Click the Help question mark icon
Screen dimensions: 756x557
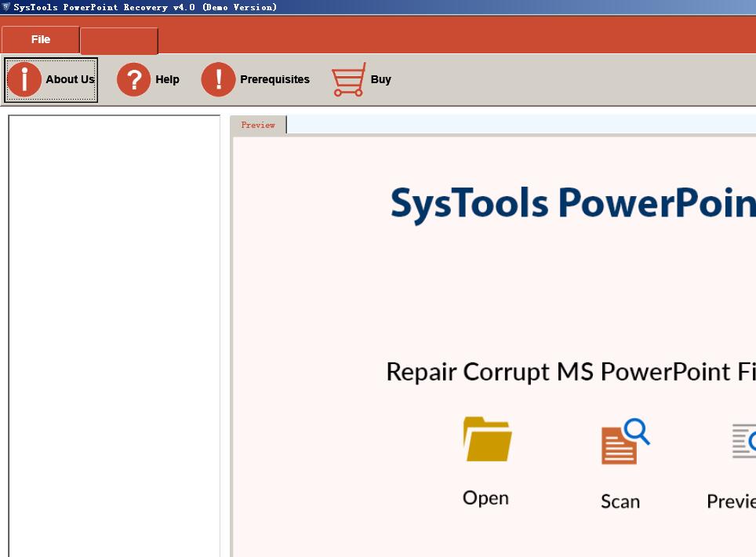pos(133,79)
